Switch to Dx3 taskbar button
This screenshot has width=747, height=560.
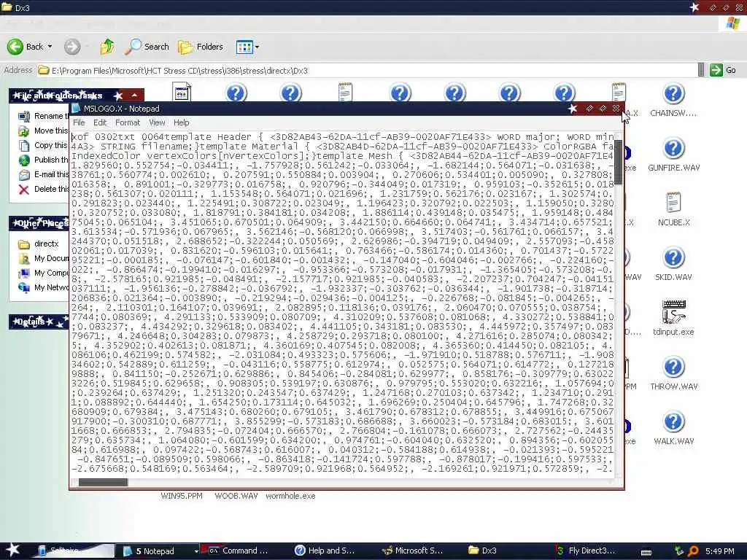pyautogui.click(x=482, y=551)
